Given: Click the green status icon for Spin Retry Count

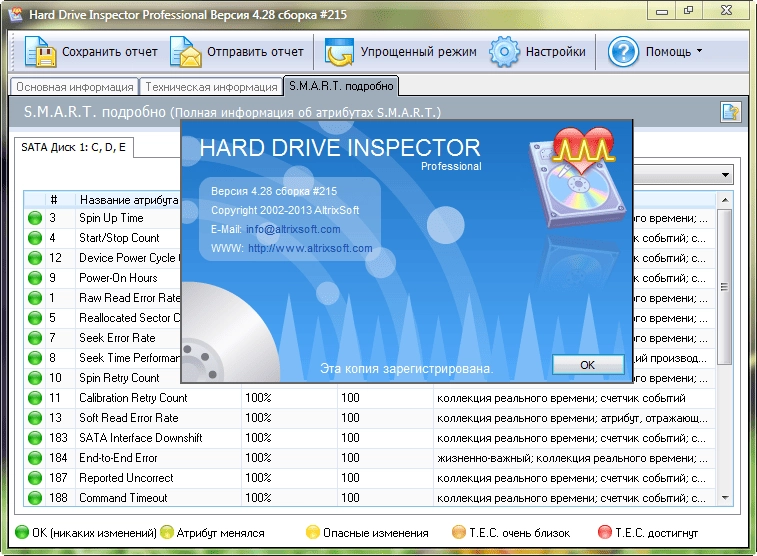Looking at the screenshot, I should point(35,378).
